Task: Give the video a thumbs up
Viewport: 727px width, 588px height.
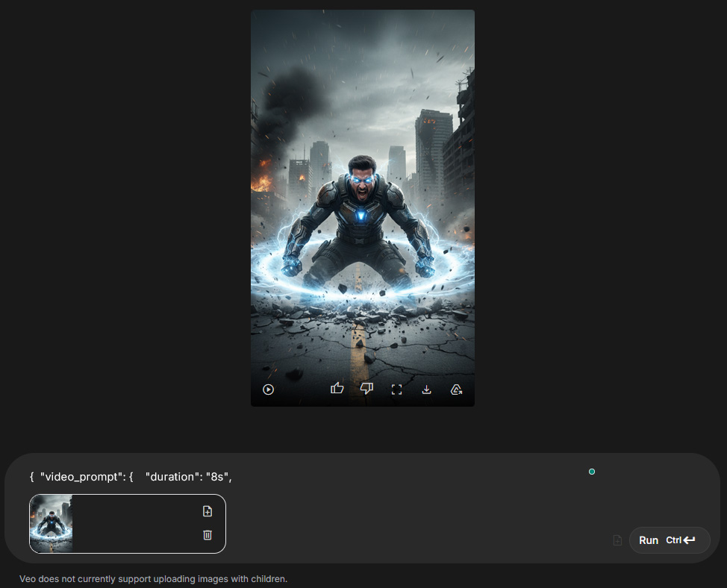Action: click(x=337, y=389)
